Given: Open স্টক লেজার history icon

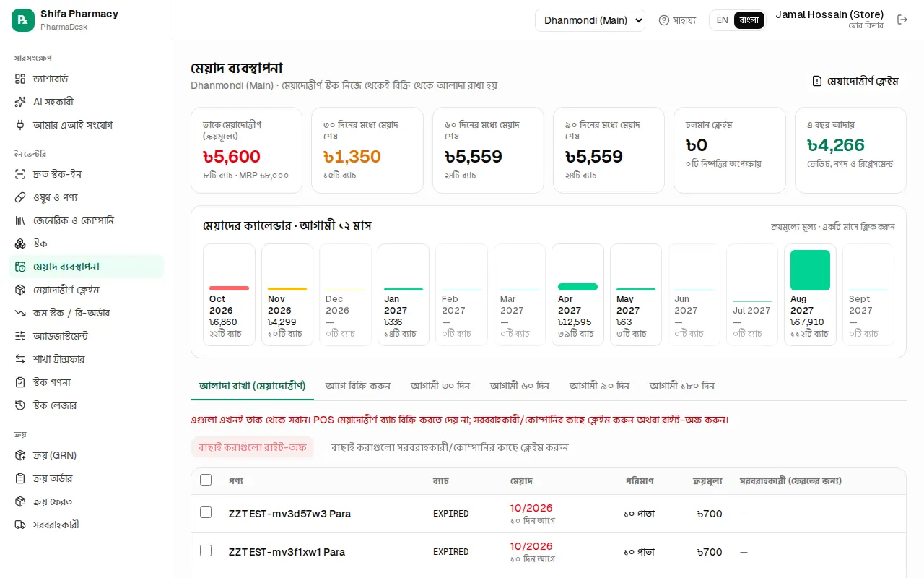Looking at the screenshot, I should pyautogui.click(x=20, y=405).
